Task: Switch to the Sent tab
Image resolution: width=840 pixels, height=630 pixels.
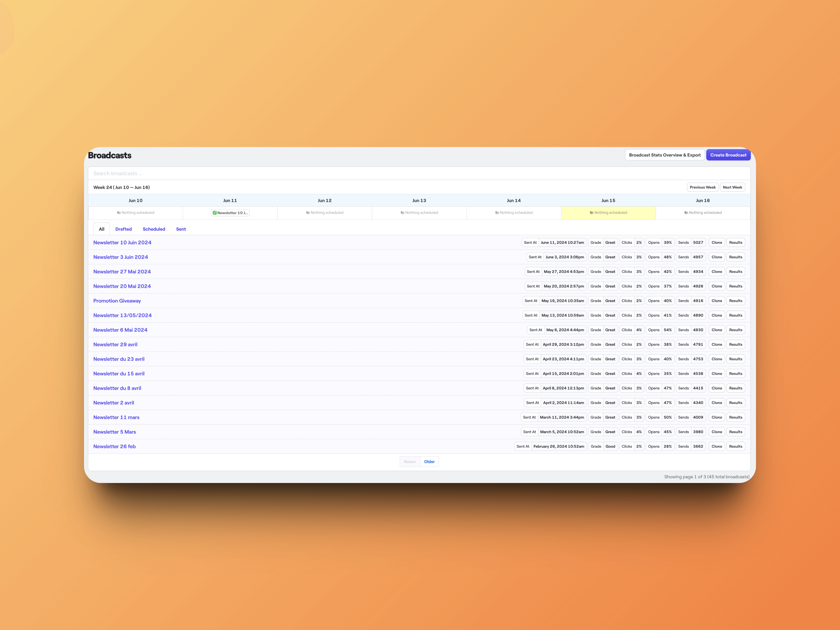Action: click(x=181, y=229)
